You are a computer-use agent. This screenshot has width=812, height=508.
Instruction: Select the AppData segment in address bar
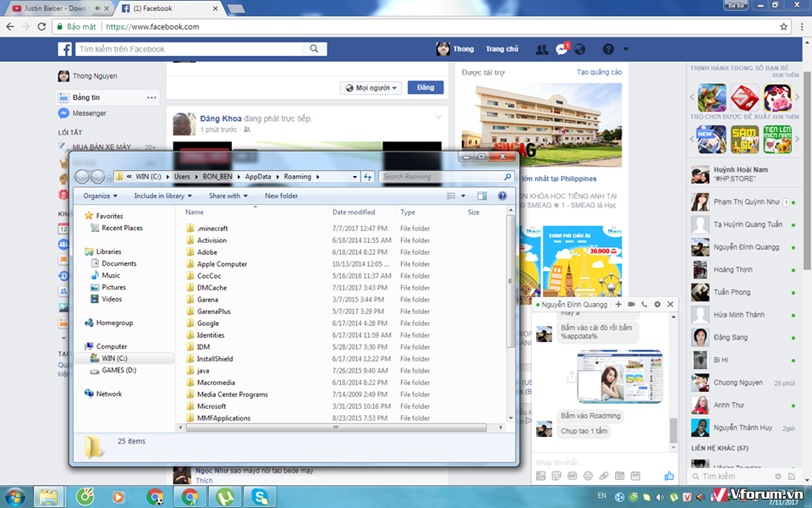click(x=258, y=177)
